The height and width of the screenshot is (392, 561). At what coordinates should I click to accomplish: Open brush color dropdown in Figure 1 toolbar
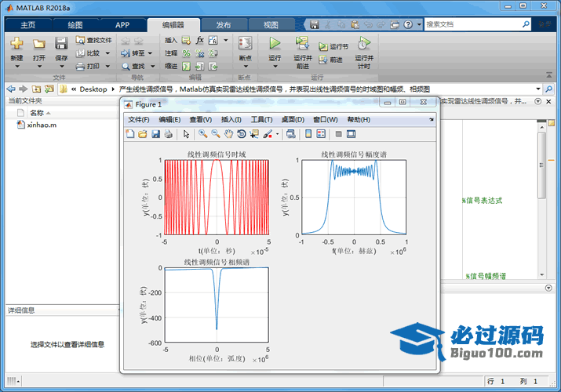(x=277, y=134)
